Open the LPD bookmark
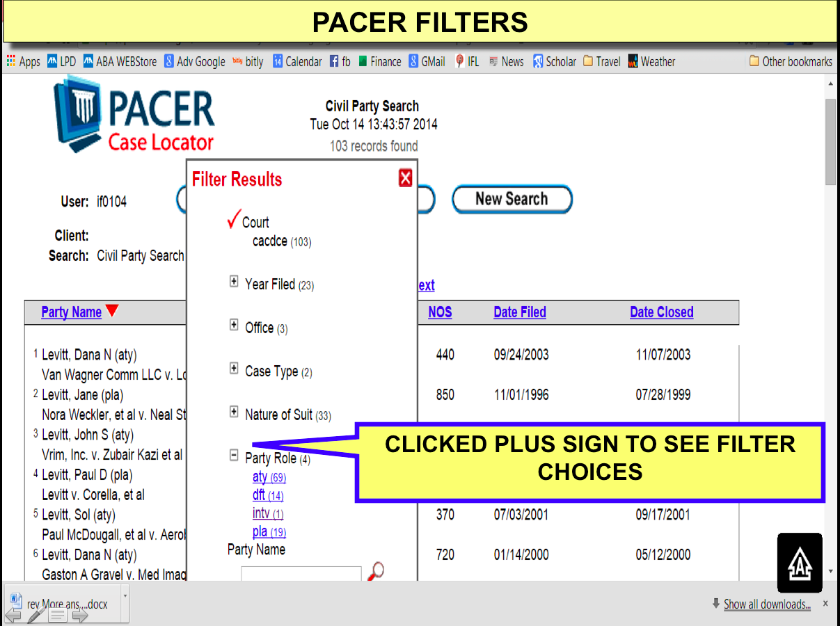 pyautogui.click(x=61, y=61)
